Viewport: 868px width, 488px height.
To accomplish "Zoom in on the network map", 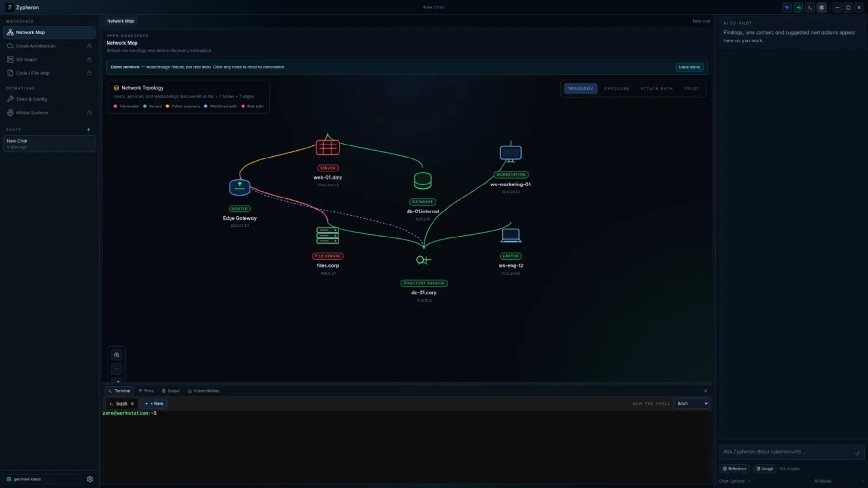I will click(116, 355).
